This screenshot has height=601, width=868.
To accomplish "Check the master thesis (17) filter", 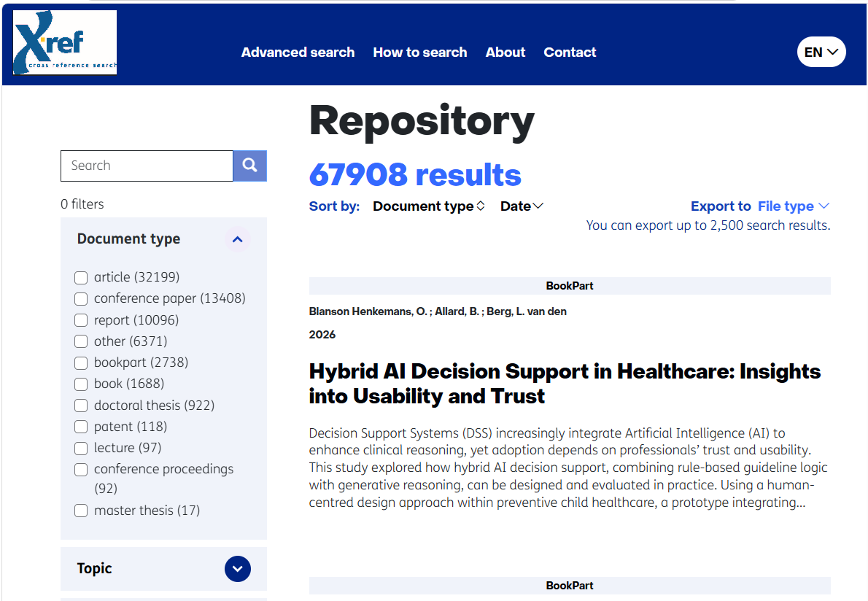I will 81,511.
